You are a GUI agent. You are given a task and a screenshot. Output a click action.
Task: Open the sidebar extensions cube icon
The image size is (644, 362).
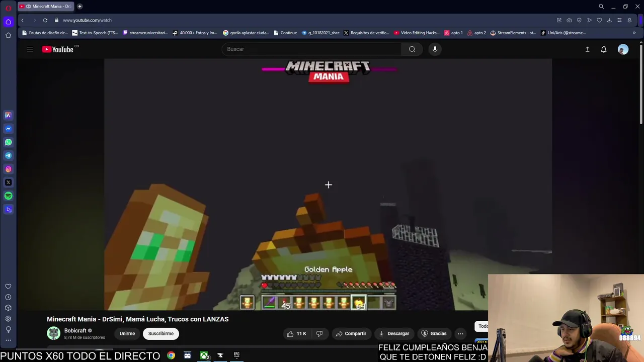point(8,308)
